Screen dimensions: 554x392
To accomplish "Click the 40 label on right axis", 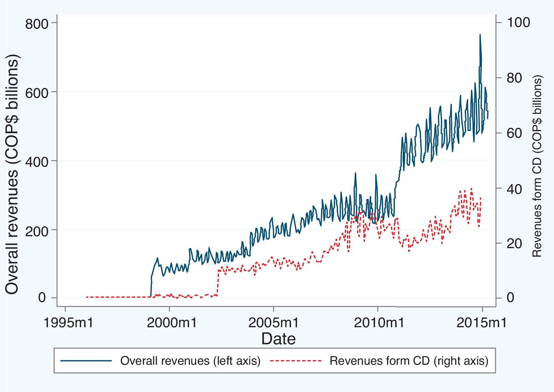I will (514, 189).
